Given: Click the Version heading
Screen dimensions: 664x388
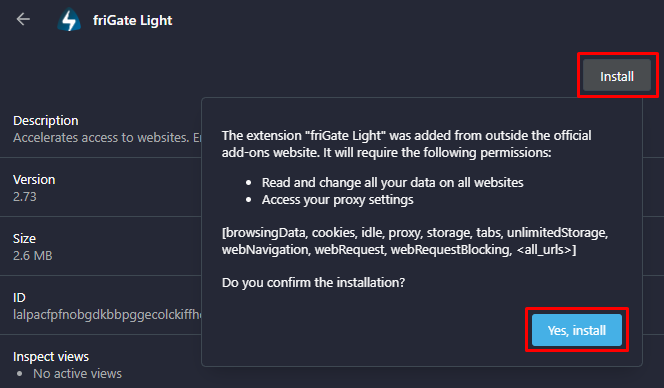Looking at the screenshot, I should (34, 180).
